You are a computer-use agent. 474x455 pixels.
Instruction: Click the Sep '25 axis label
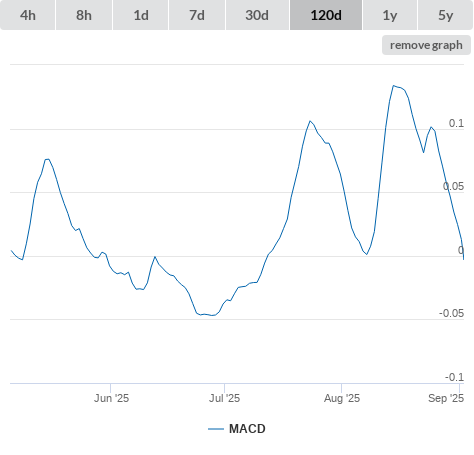446,398
